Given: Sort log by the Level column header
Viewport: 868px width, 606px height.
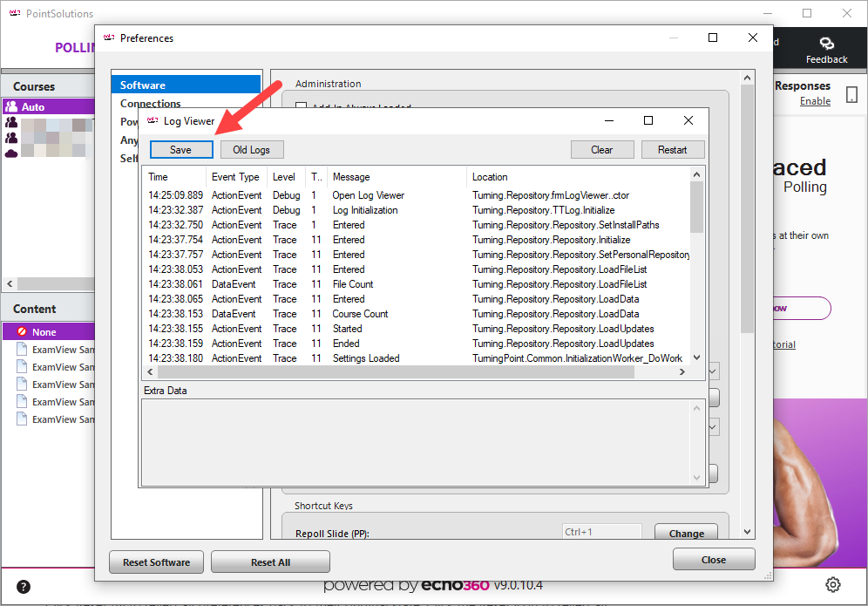Looking at the screenshot, I should point(284,177).
